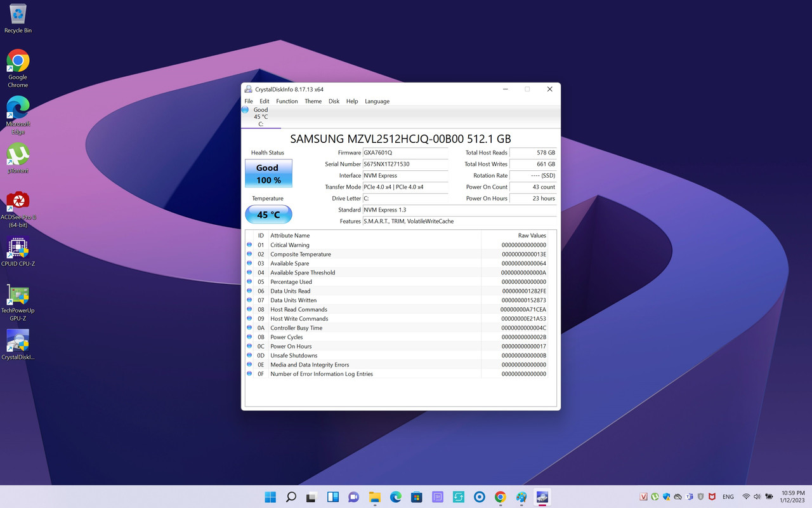
Task: Open the Theme menu
Action: coord(313,102)
